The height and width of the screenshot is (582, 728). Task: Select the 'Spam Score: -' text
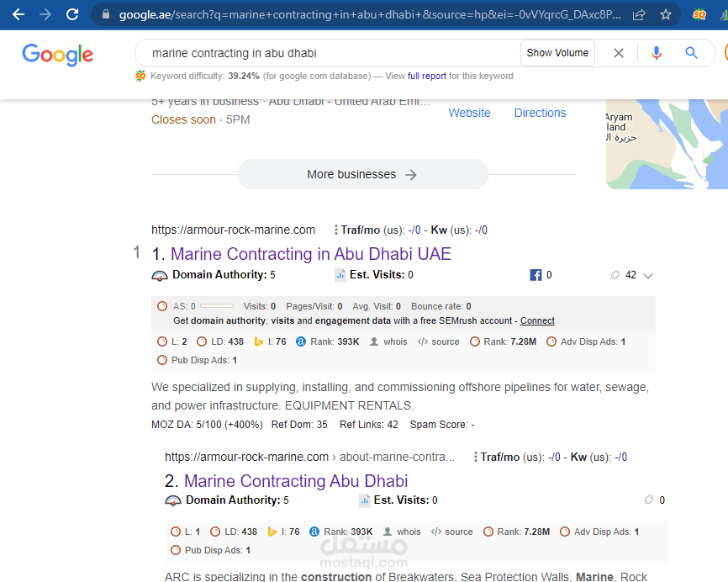(442, 425)
